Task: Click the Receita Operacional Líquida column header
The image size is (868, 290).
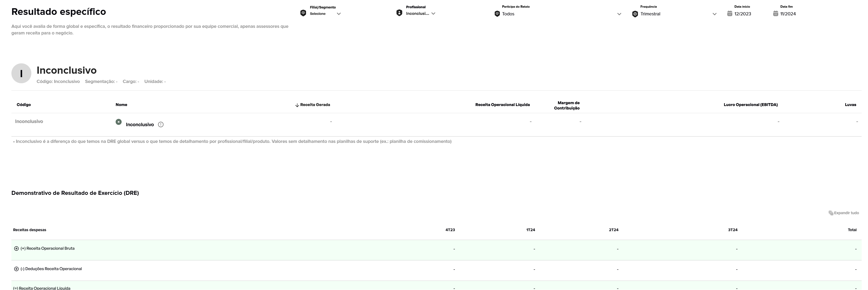Action: point(502,105)
